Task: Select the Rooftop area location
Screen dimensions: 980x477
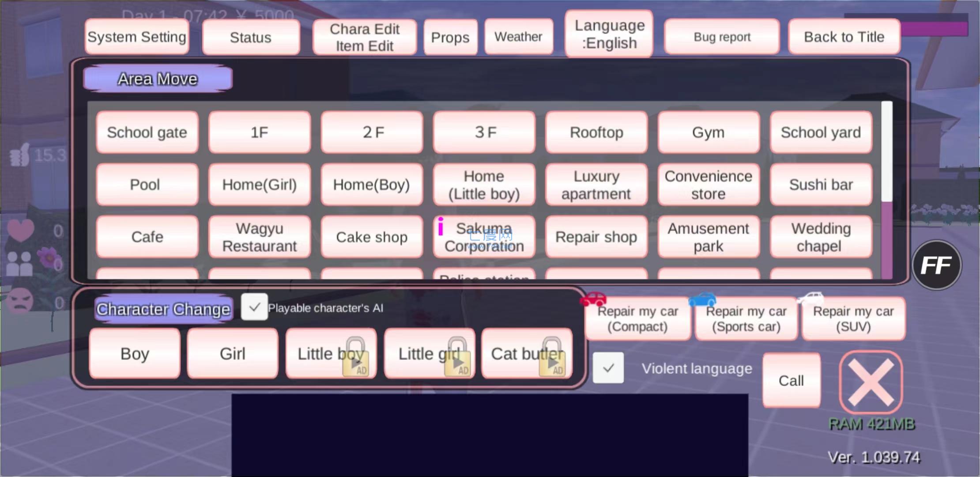Action: pos(596,131)
